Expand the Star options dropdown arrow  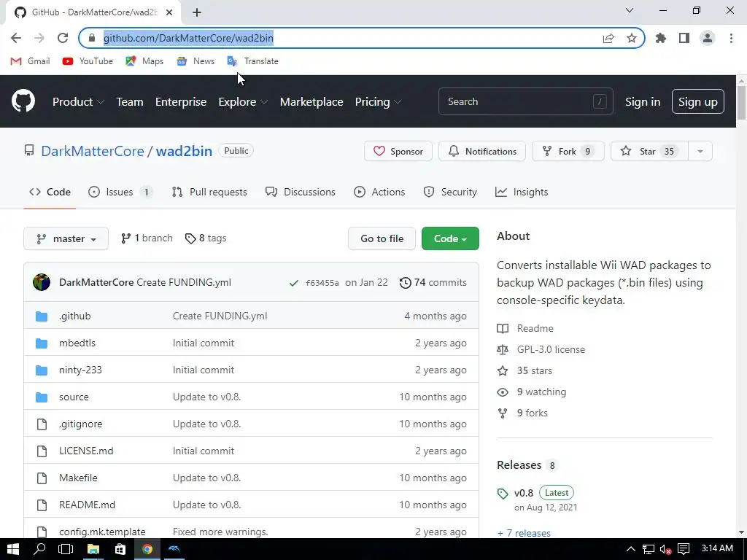[x=700, y=152]
